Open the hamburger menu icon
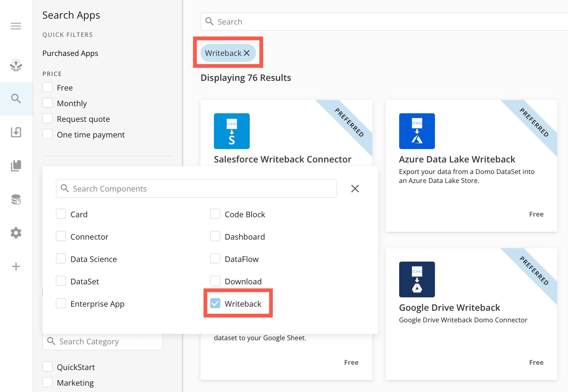 tap(16, 26)
